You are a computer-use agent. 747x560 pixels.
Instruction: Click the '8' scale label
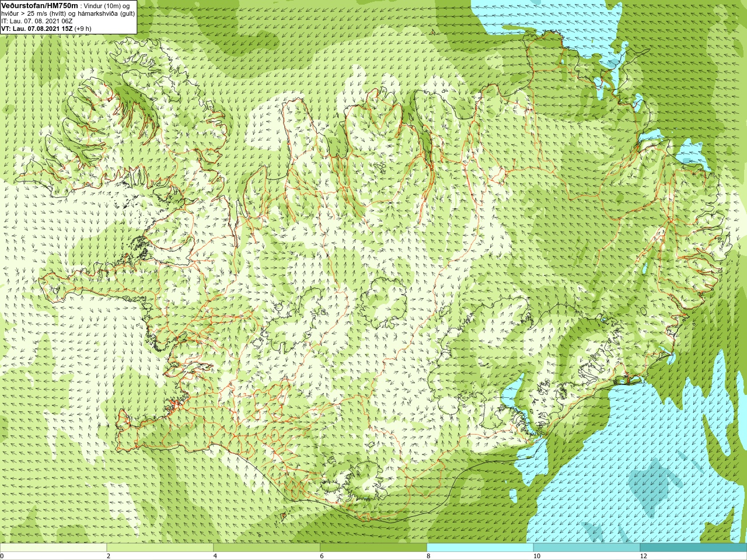coord(428,556)
